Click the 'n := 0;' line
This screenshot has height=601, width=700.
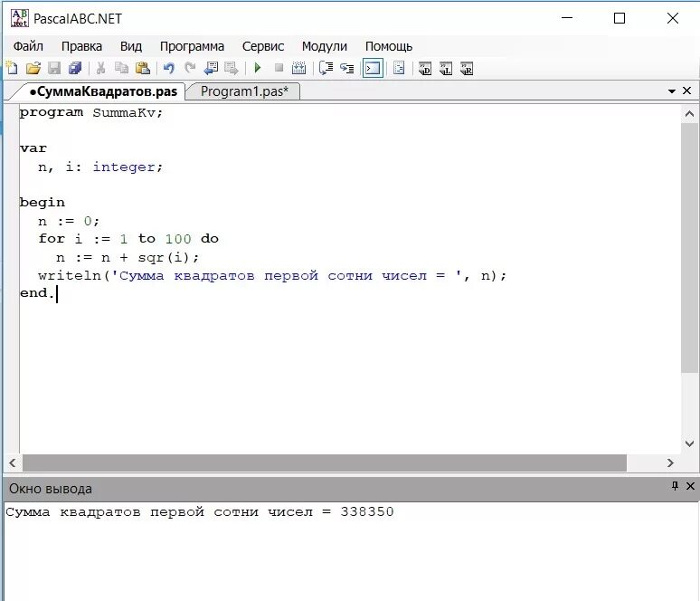click(69, 221)
